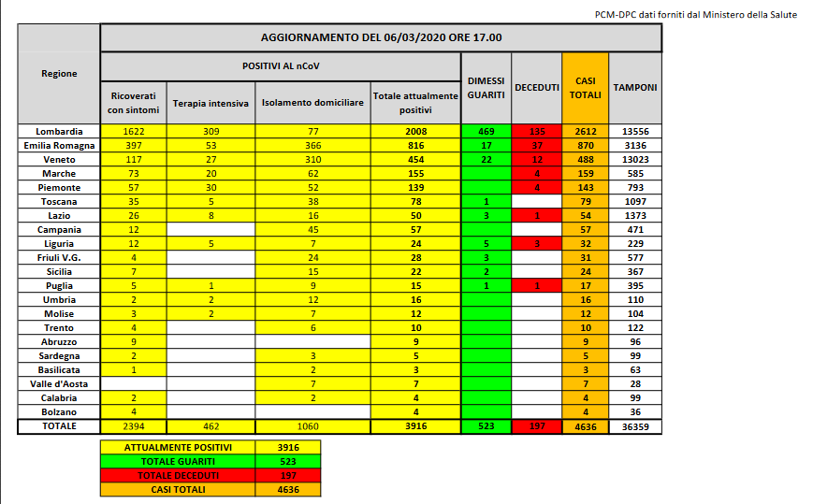
Task: Click Lombardia's tamponi value 13556
Action: pyautogui.click(x=635, y=132)
